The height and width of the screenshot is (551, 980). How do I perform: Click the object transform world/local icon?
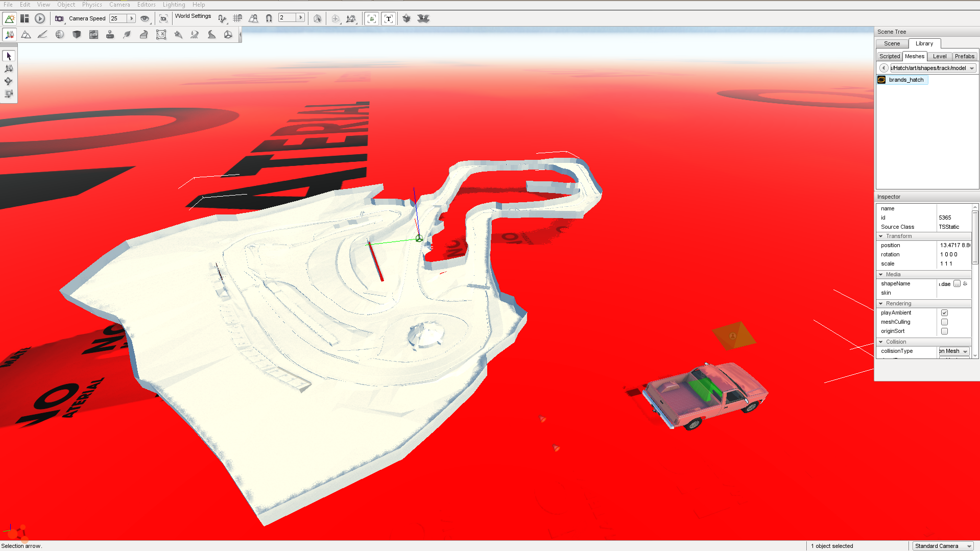coord(351,19)
